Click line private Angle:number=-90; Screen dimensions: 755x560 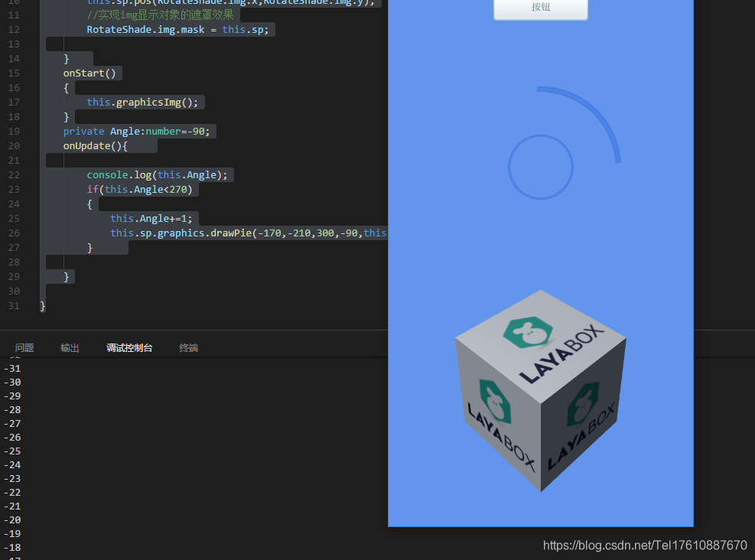[x=137, y=132]
